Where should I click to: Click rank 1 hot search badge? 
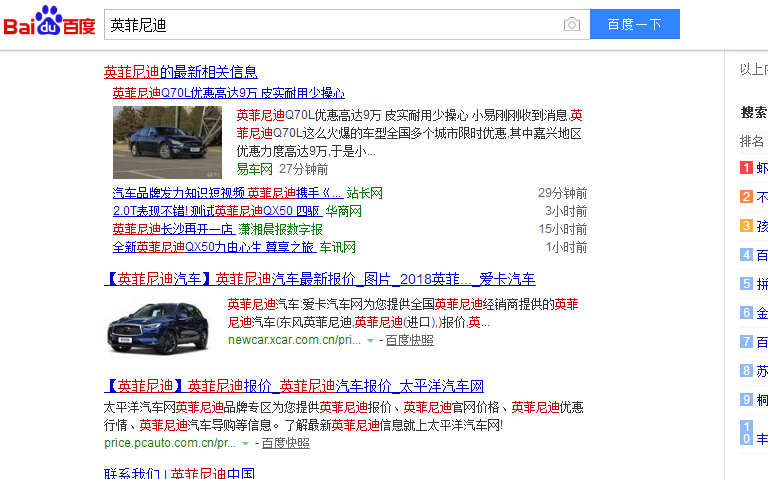tap(746, 168)
